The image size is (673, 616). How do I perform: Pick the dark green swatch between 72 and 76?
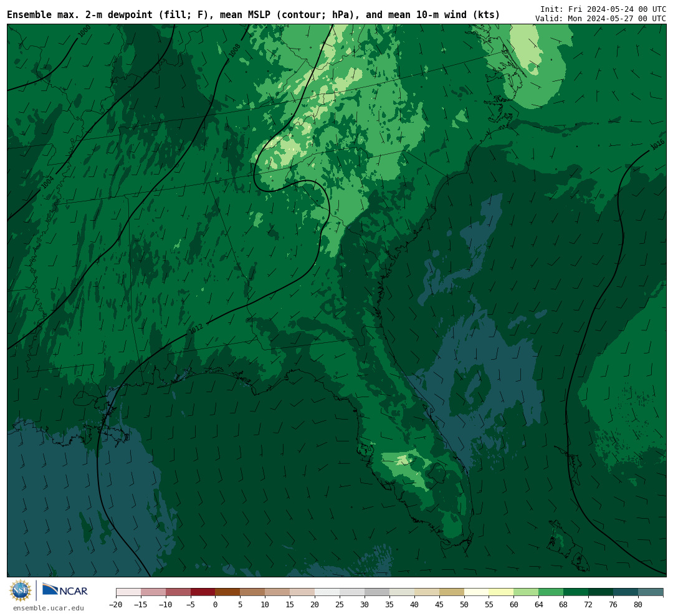pos(601,592)
